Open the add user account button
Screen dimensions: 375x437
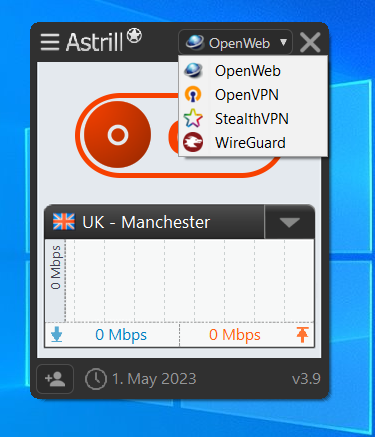coord(55,379)
